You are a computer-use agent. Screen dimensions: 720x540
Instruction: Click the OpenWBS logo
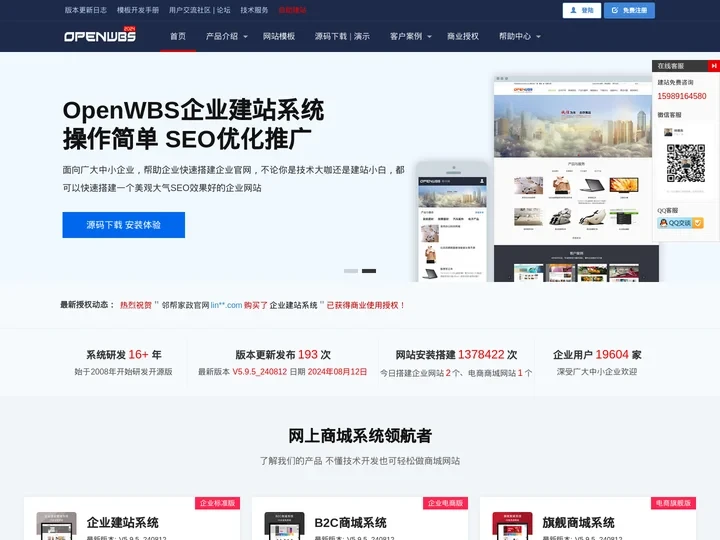coord(100,35)
